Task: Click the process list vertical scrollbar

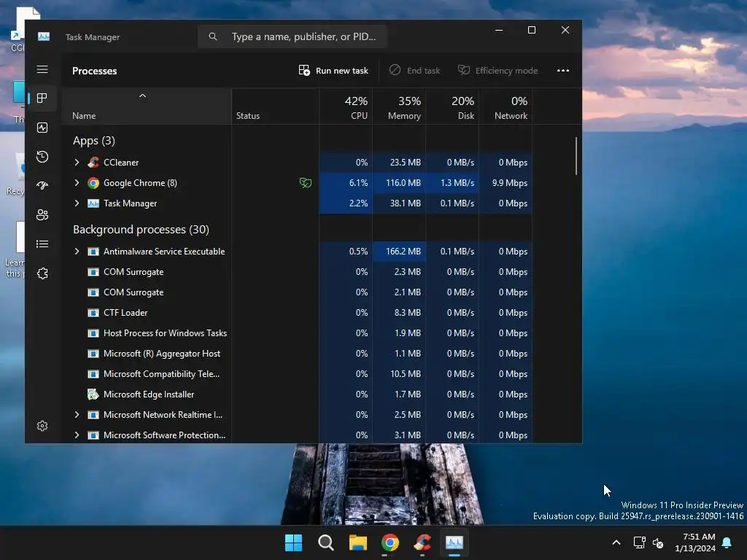Action: (x=576, y=156)
